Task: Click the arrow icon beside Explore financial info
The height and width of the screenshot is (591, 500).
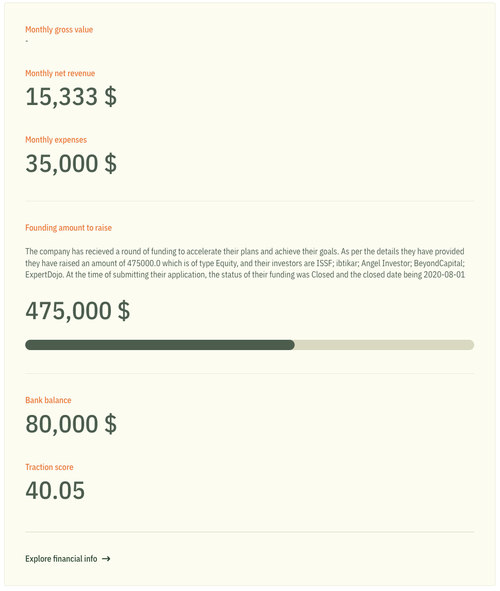Action: tap(106, 559)
